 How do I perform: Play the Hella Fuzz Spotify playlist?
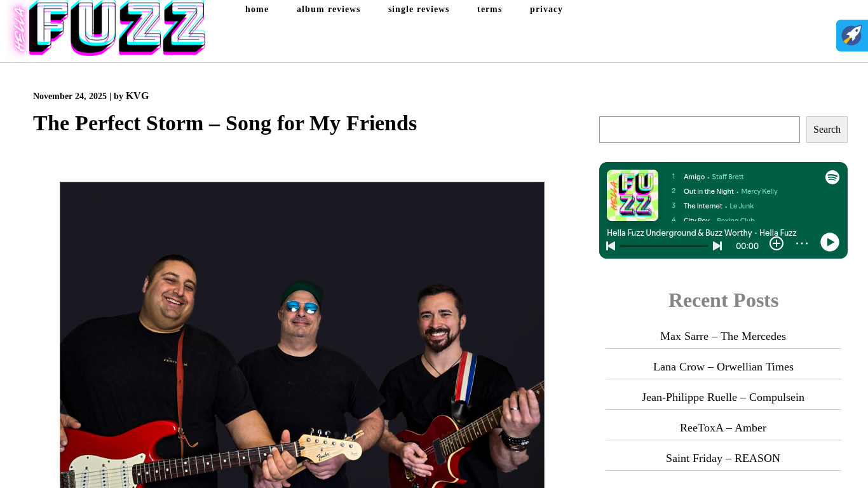(x=830, y=242)
